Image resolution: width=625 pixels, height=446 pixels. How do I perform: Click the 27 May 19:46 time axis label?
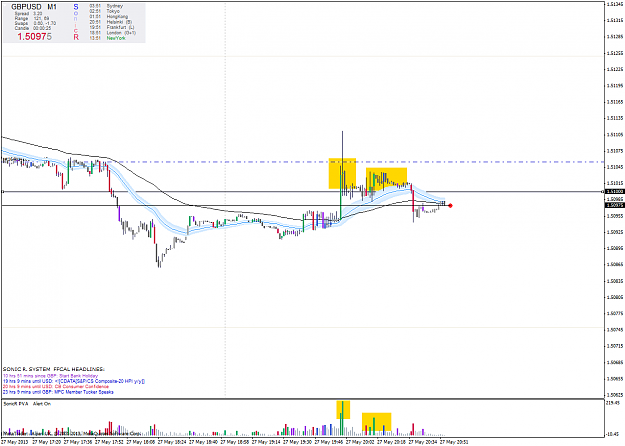(x=329, y=442)
